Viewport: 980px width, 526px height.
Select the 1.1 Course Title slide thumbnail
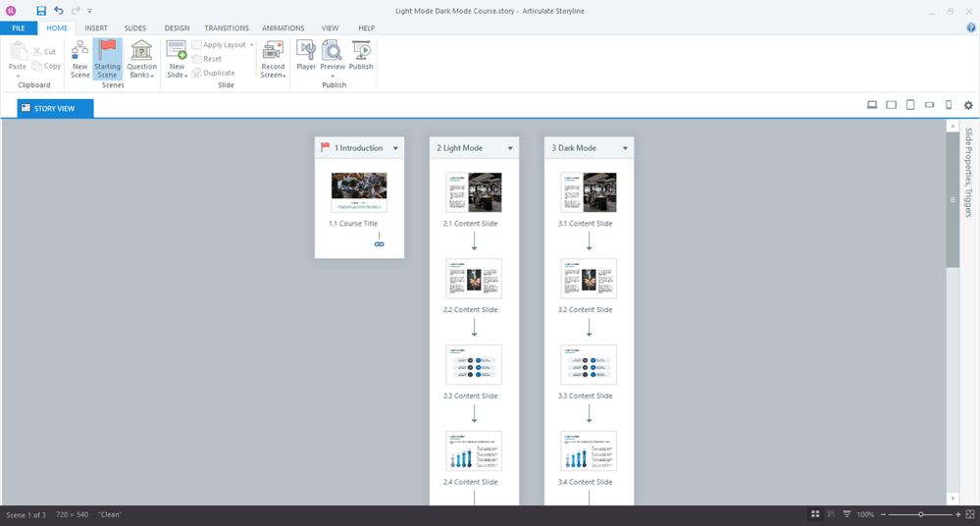tap(359, 192)
